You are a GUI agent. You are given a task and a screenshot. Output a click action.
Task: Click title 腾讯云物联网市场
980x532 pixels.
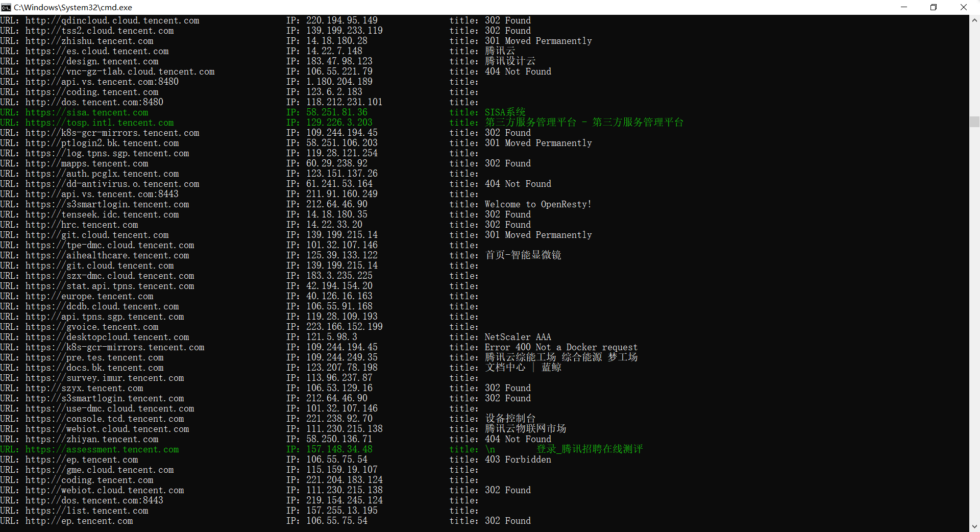tap(526, 429)
